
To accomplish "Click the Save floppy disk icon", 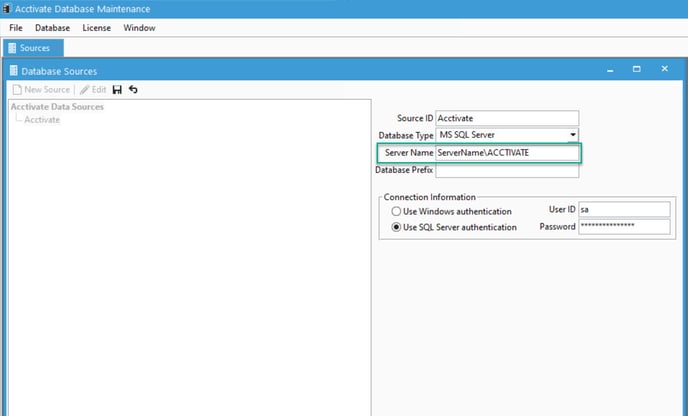I will 117,90.
